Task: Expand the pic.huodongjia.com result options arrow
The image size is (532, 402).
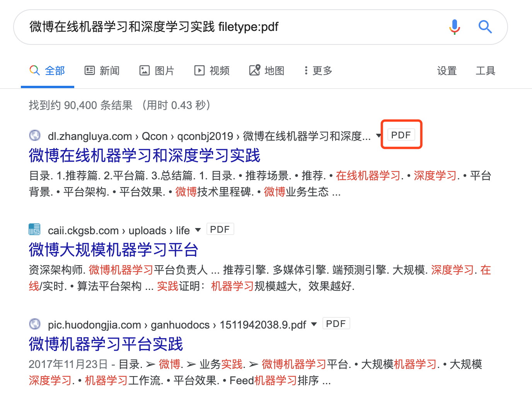Action: coord(314,324)
